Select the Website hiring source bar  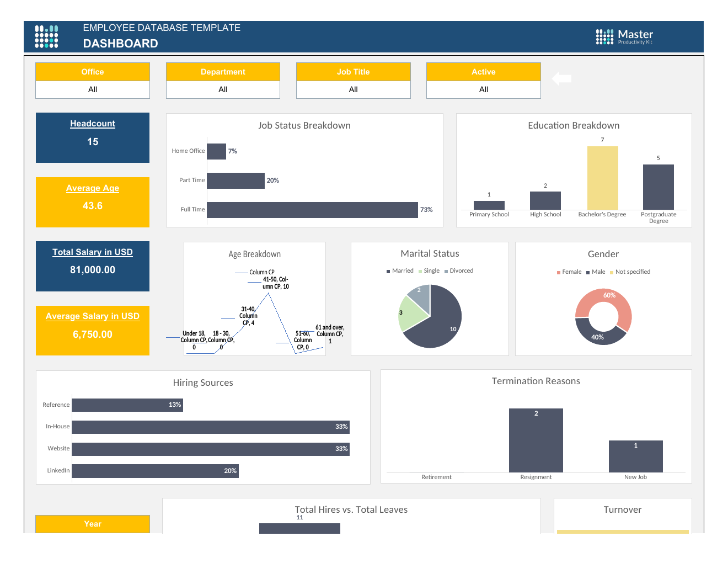tap(211, 449)
